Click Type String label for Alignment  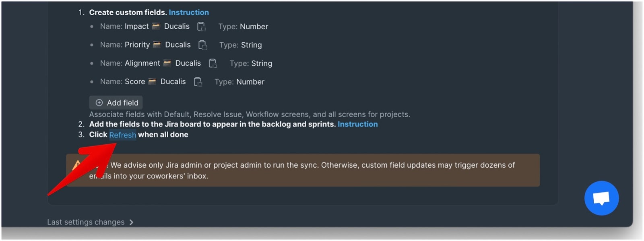(x=251, y=64)
